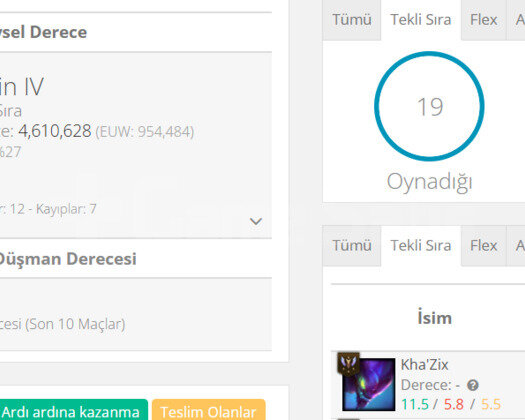This screenshot has width=525, height=420.
Task: Click the 5.8 deaths value
Action: 454,405
